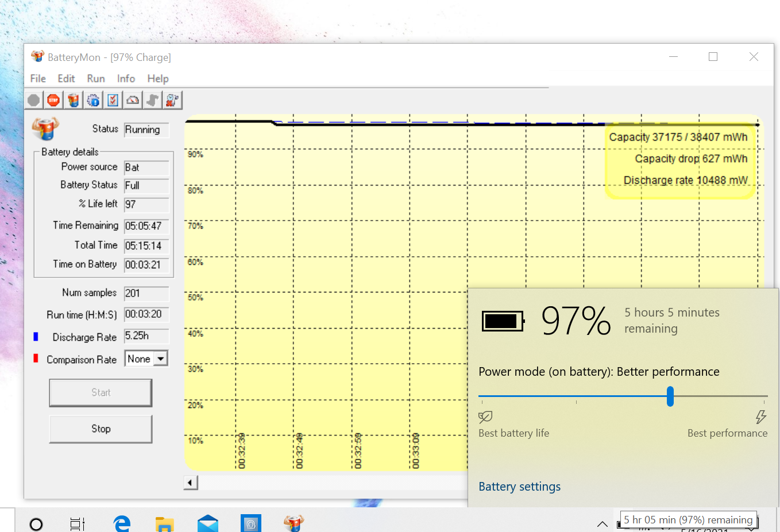
Task: Click the Battery Status field showing Full
Action: tap(146, 186)
